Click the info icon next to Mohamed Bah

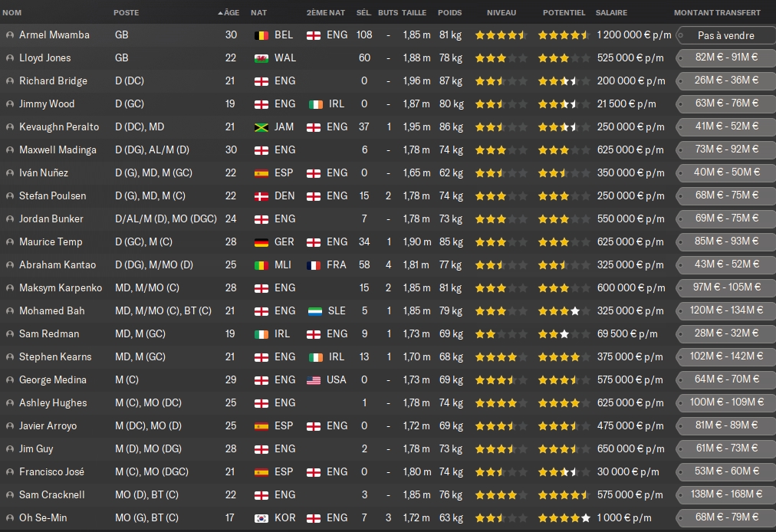[10, 311]
